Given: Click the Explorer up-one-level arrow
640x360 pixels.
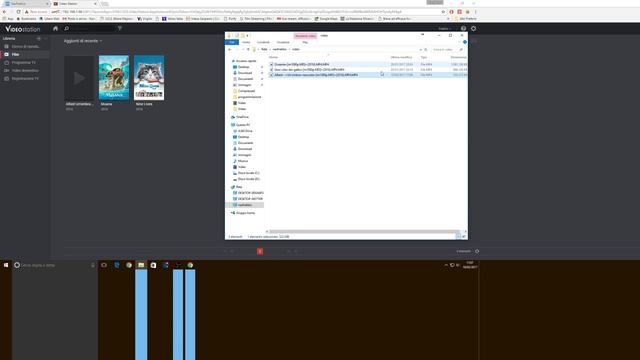Looking at the screenshot, I should pos(248,49).
